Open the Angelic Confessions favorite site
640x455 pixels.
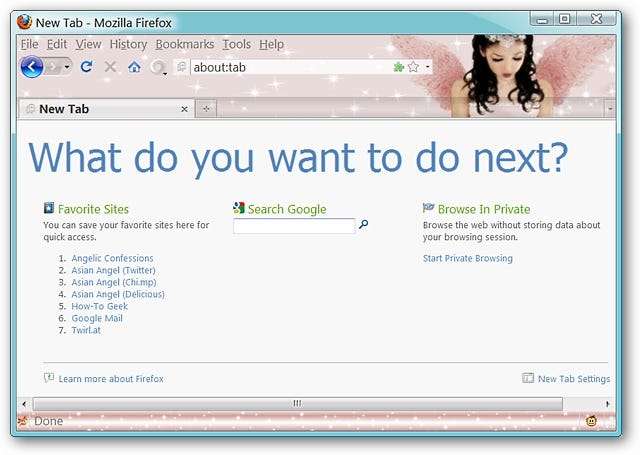(112, 258)
